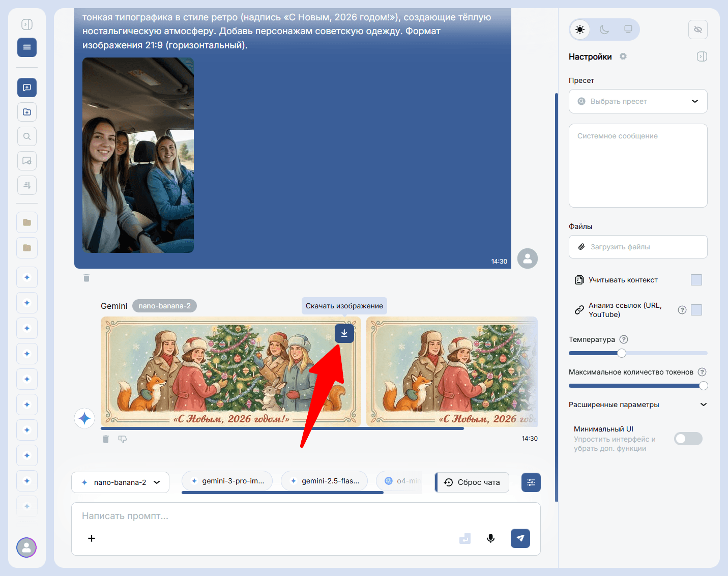This screenshot has width=728, height=576.
Task: Attach a file using the plus icon
Action: (92, 538)
